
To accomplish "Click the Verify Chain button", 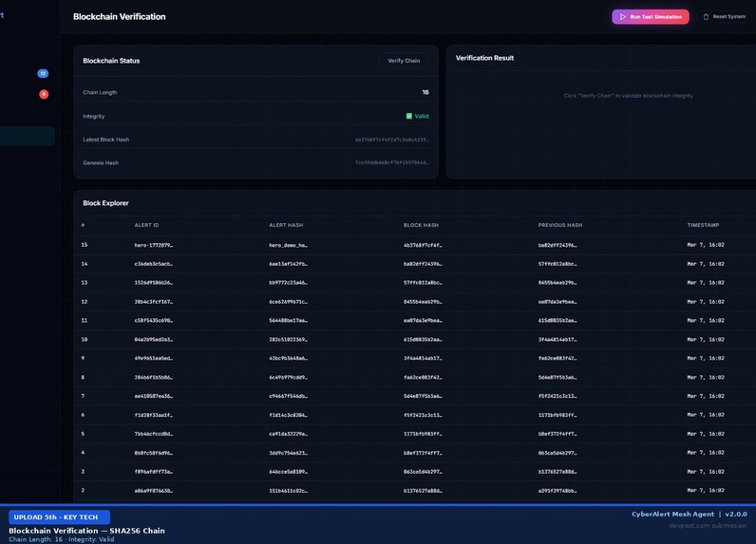I will (x=404, y=61).
